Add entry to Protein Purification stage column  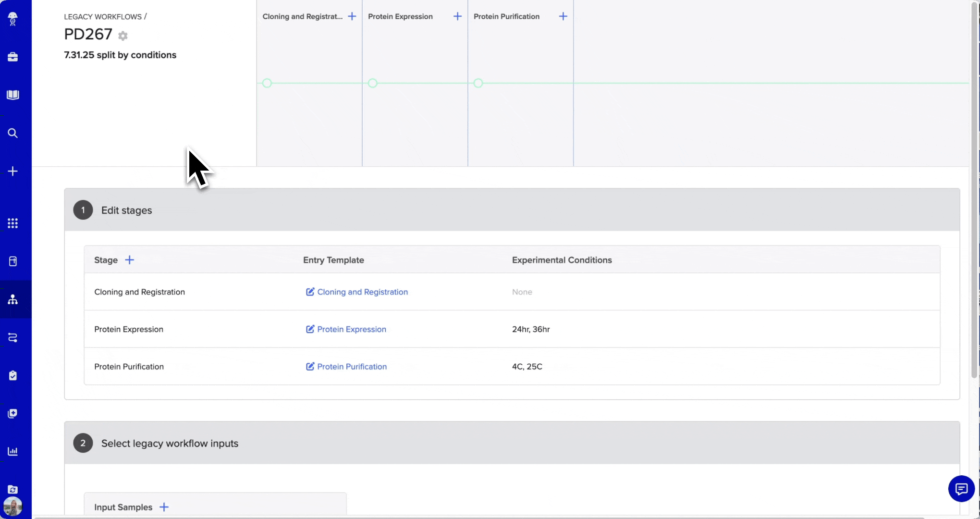(x=563, y=16)
